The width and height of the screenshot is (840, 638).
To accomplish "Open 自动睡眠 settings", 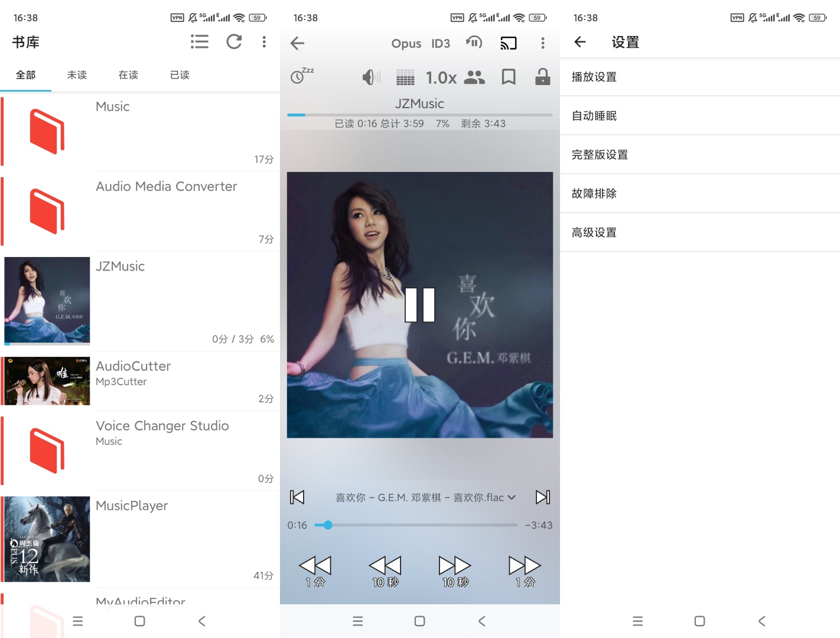I will pos(700,116).
